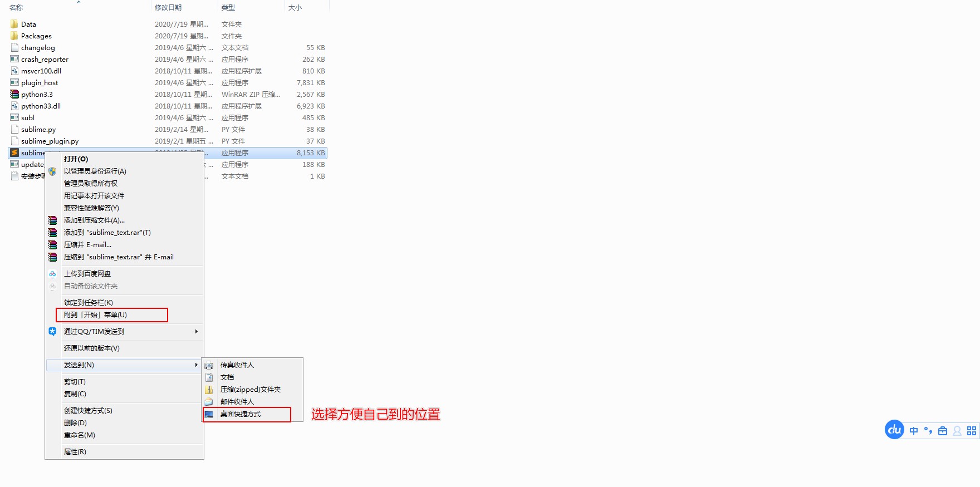
Task: Toggle the 中 Chinese input mode icon
Action: tap(914, 431)
